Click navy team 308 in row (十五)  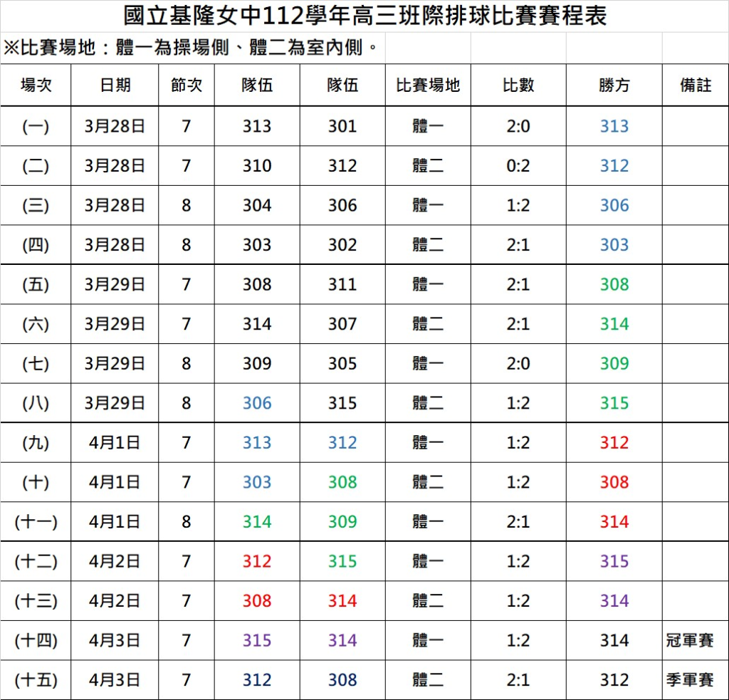[x=342, y=679]
